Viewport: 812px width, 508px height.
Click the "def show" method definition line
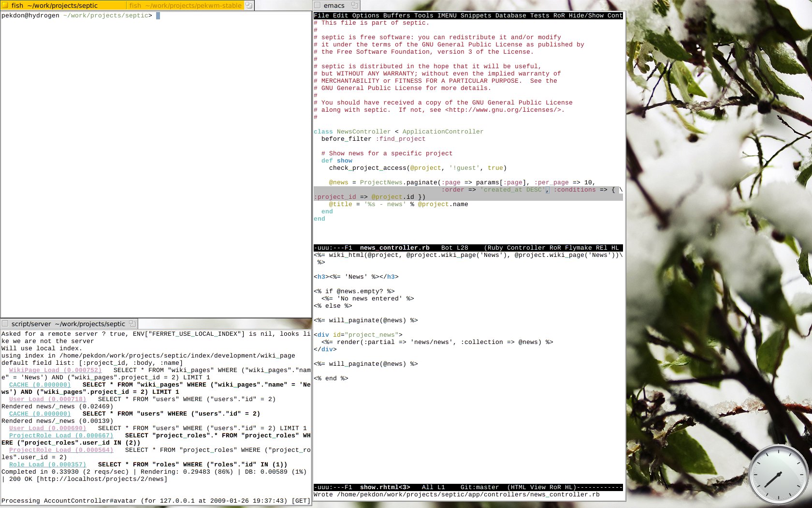point(337,161)
